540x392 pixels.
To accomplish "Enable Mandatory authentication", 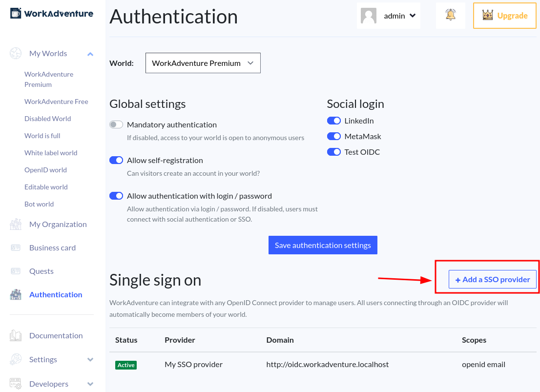I will click(116, 124).
